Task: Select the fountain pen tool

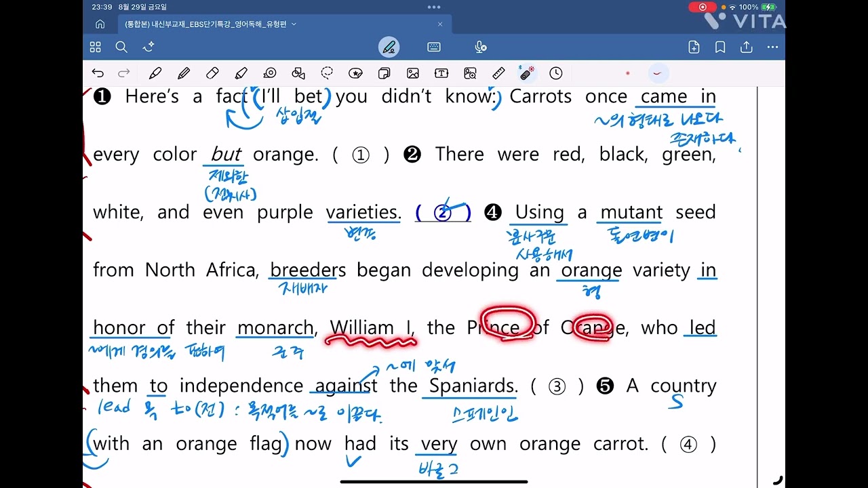Action: [155, 73]
